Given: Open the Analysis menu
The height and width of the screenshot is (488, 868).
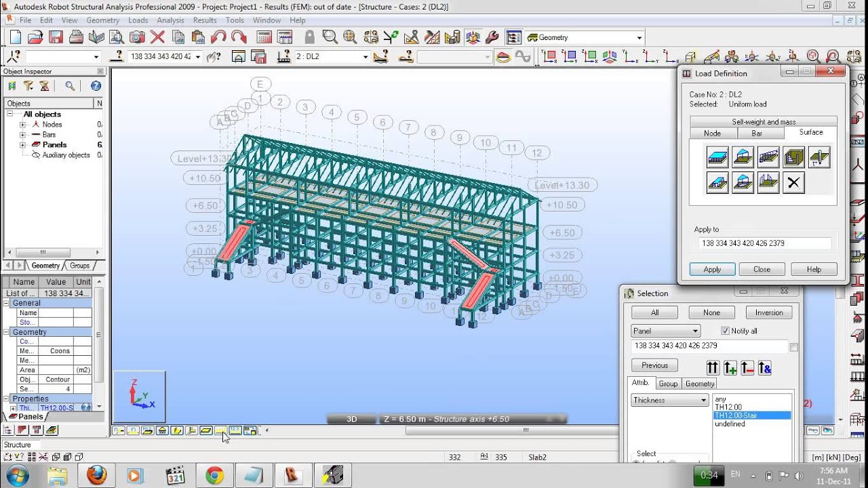Looking at the screenshot, I should pos(170,20).
